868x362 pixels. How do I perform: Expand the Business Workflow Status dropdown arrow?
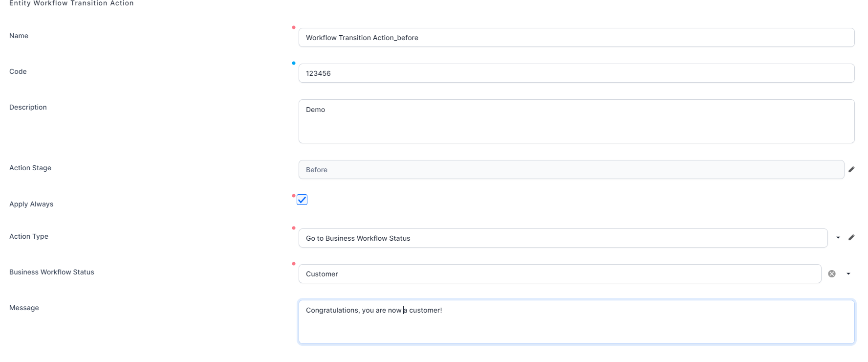click(x=848, y=273)
